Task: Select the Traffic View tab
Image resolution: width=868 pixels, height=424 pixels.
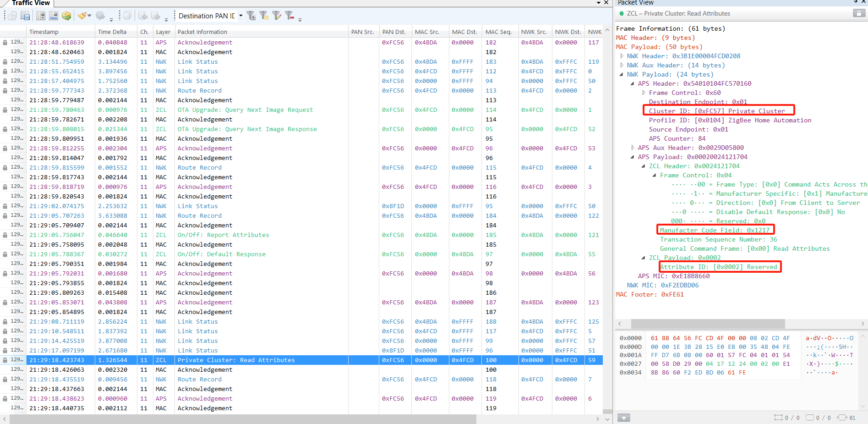Action: pos(31,3)
